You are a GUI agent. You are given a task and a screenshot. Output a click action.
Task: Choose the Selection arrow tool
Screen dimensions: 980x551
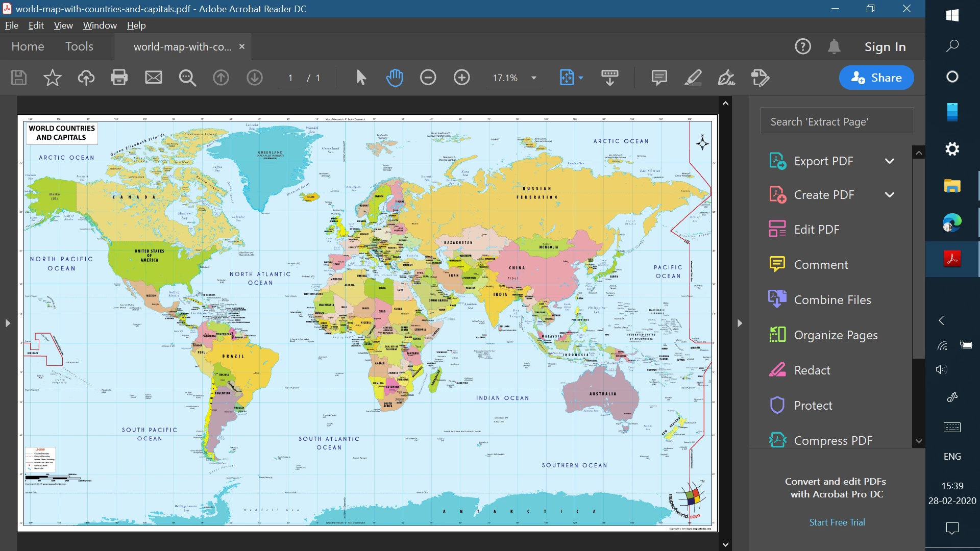(x=361, y=78)
